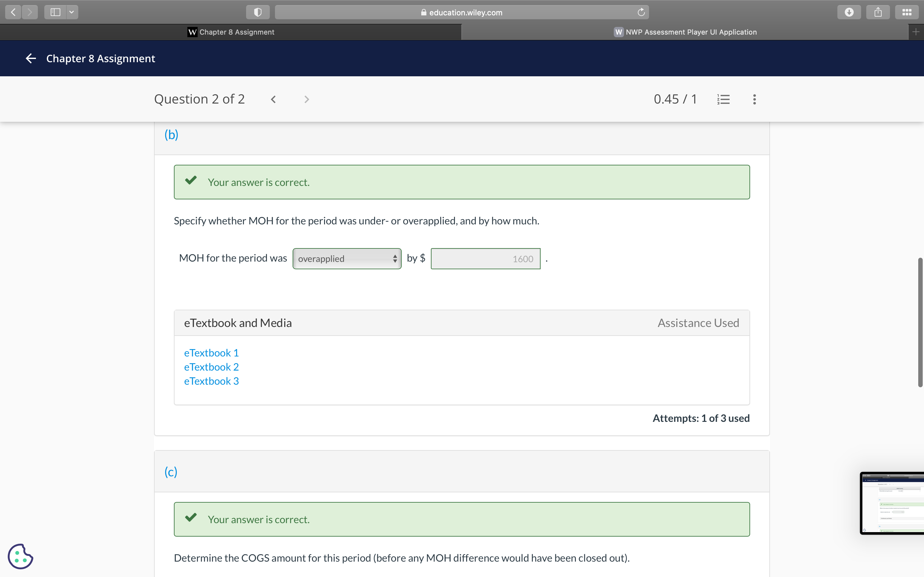924x577 pixels.
Task: Click the Safari share icon
Action: (878, 12)
